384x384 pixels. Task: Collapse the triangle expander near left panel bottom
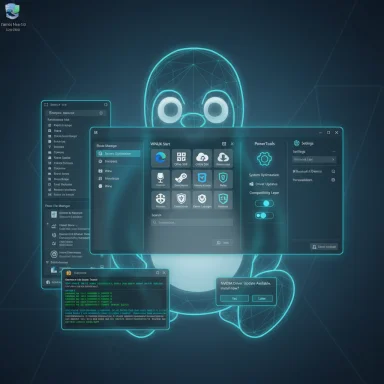pos(47,262)
